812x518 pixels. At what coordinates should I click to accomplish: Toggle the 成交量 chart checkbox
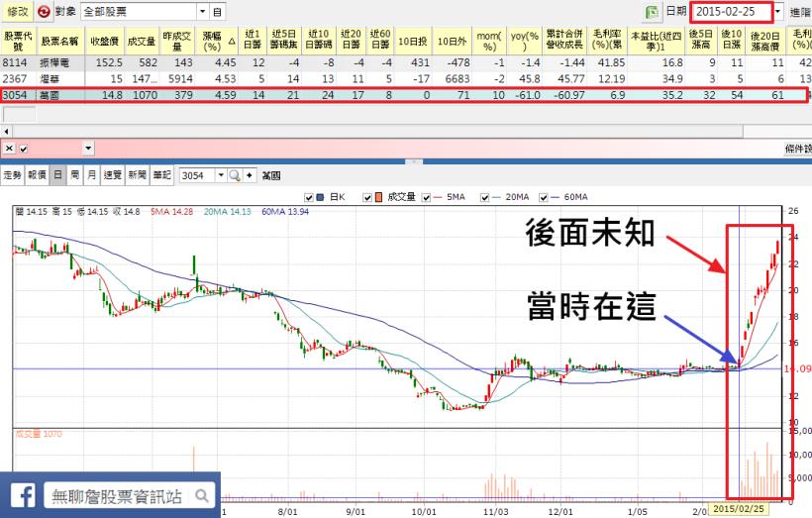click(x=366, y=197)
